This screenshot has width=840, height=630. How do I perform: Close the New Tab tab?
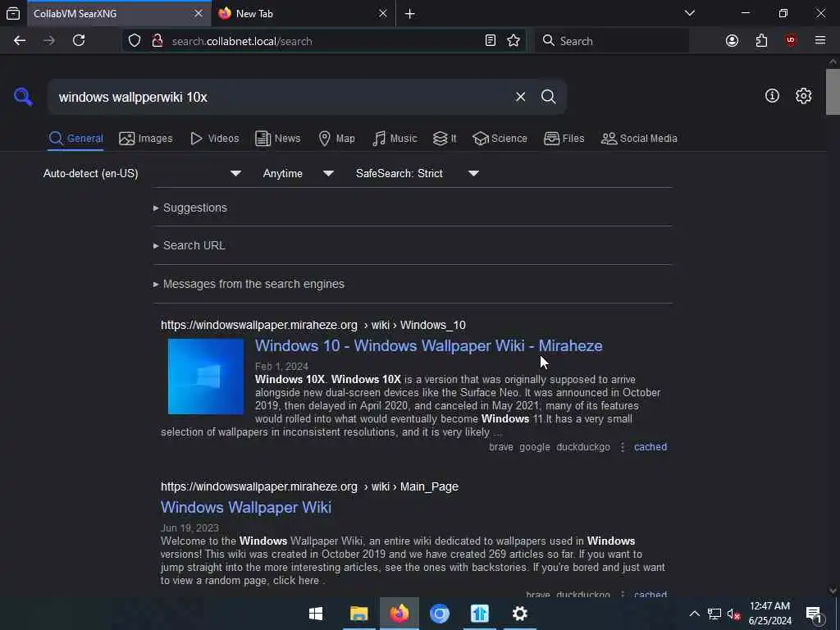click(x=382, y=13)
